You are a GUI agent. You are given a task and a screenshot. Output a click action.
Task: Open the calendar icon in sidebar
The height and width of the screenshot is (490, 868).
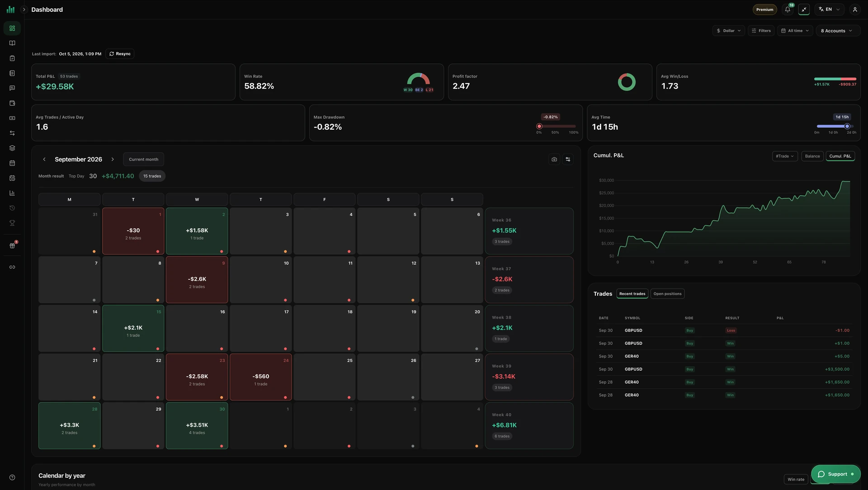point(12,163)
